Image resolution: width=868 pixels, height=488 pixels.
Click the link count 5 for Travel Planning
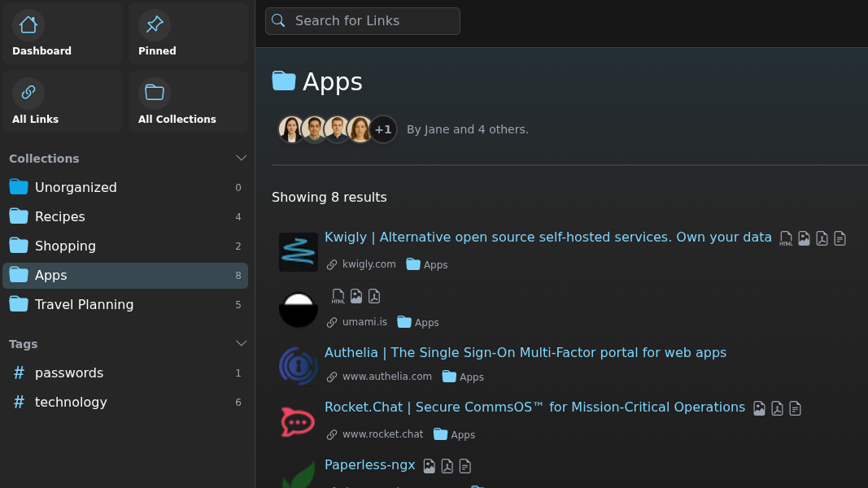[x=238, y=305]
